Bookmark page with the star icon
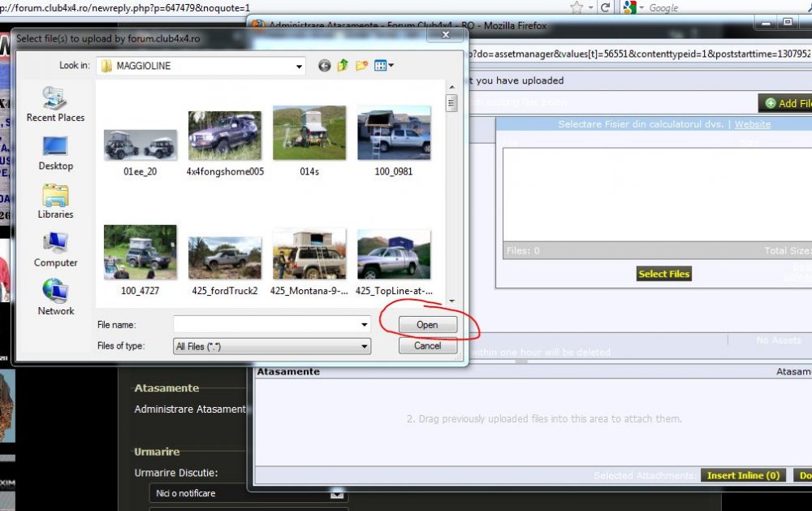This screenshot has width=812, height=511. tap(577, 7)
